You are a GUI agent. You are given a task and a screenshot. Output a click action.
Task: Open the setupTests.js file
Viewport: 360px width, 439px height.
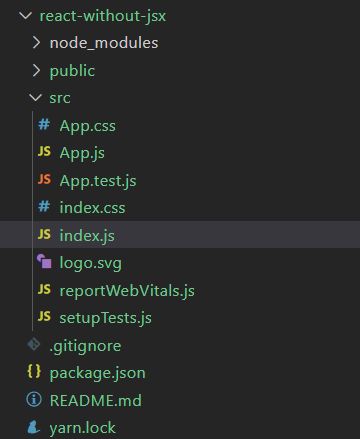pyautogui.click(x=105, y=318)
